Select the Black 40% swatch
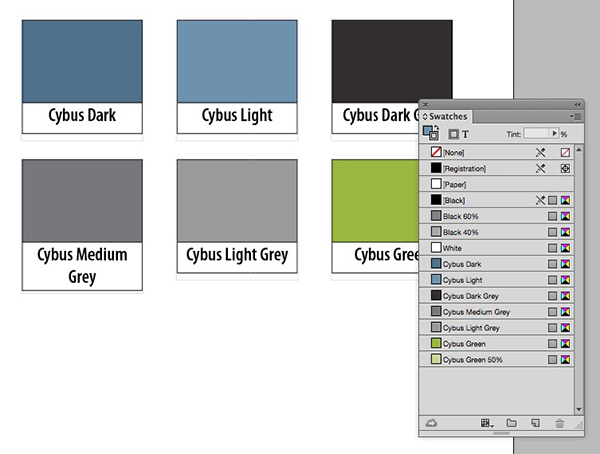The height and width of the screenshot is (454, 600). click(x=496, y=232)
